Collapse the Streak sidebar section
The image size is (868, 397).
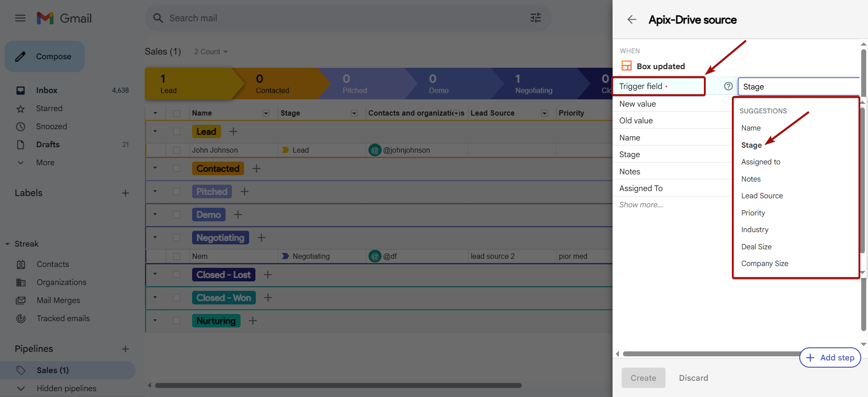(7, 244)
